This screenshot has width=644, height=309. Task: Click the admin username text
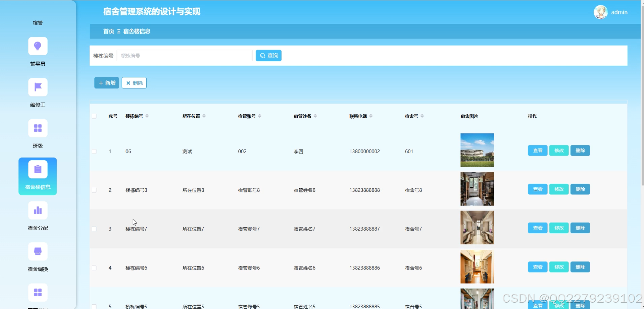point(619,12)
